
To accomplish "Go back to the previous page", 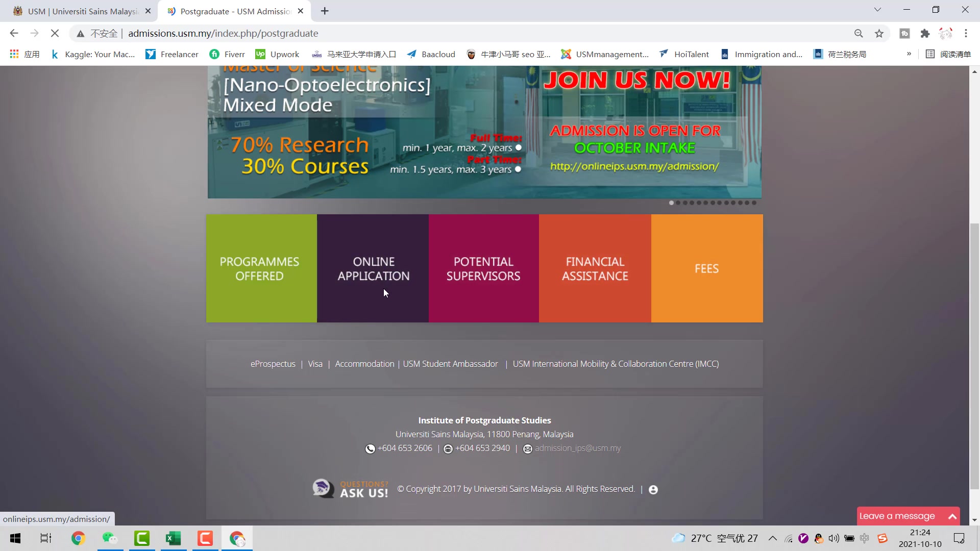I will pos(14,33).
